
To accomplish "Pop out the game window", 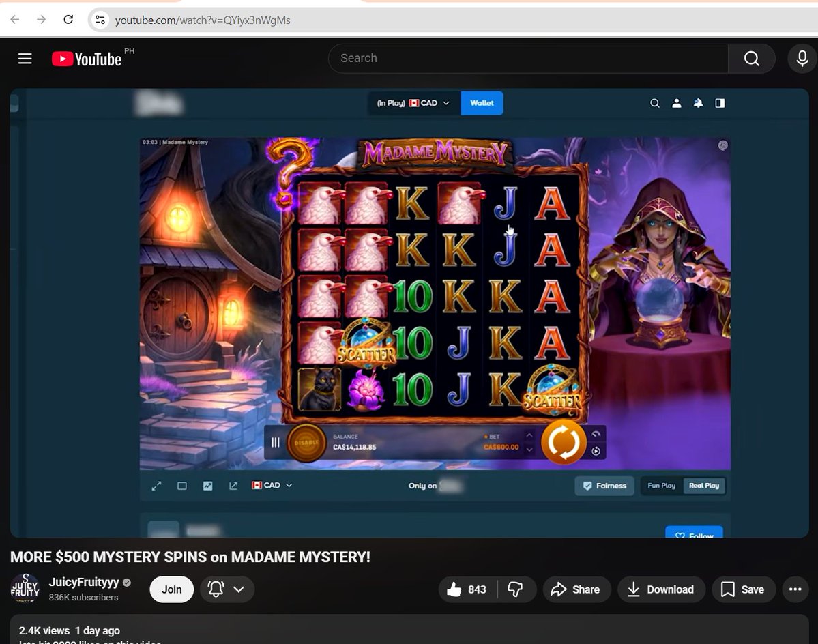I will pyautogui.click(x=233, y=486).
